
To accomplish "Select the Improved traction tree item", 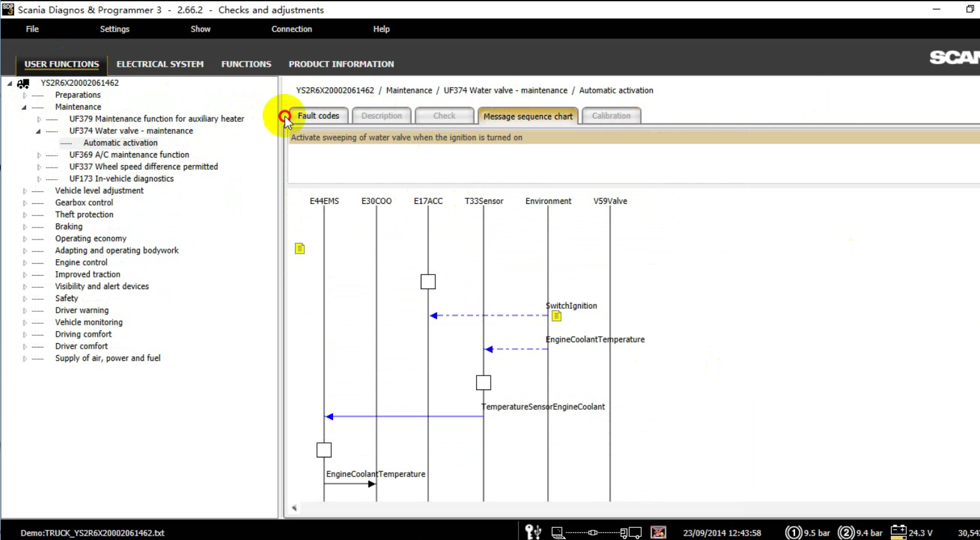I will tap(88, 274).
